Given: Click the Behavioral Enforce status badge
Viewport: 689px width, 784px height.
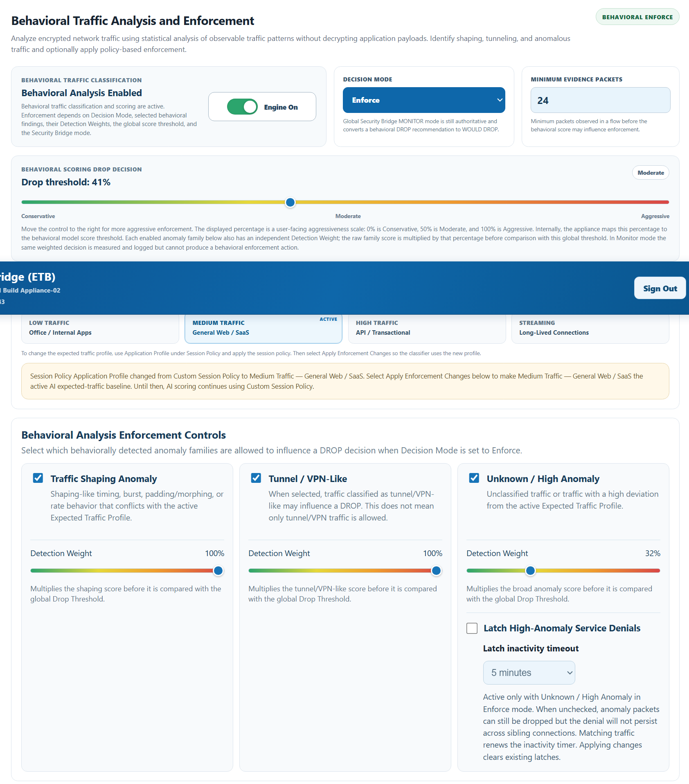Looking at the screenshot, I should [637, 17].
